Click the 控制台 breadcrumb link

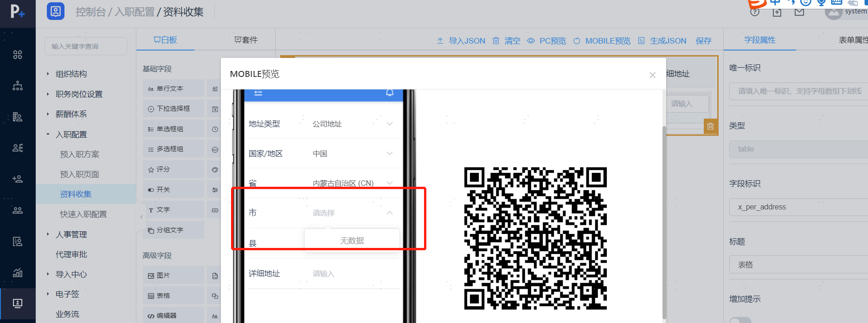(x=90, y=12)
